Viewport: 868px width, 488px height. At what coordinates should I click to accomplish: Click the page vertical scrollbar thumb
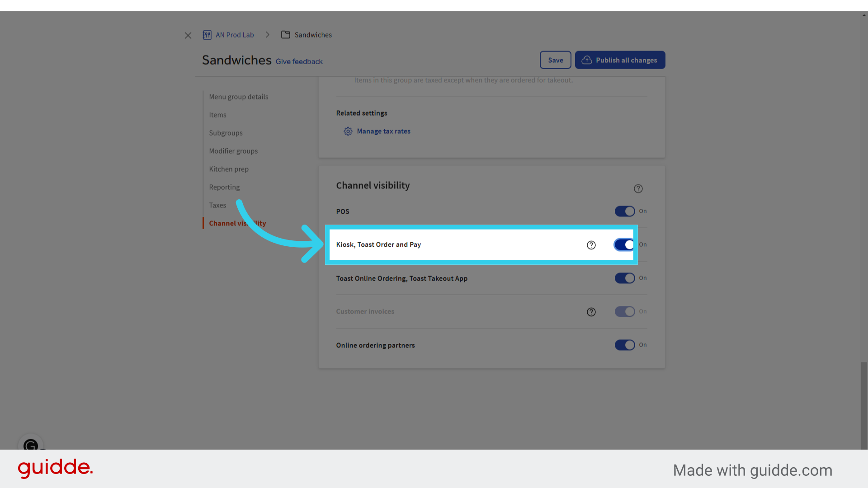pyautogui.click(x=864, y=405)
